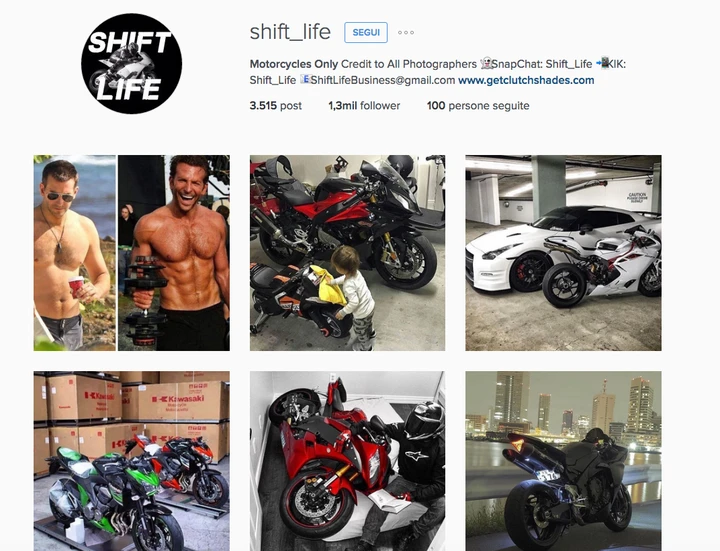
Task: Open the www.getclutchshades.com link
Action: click(526, 80)
